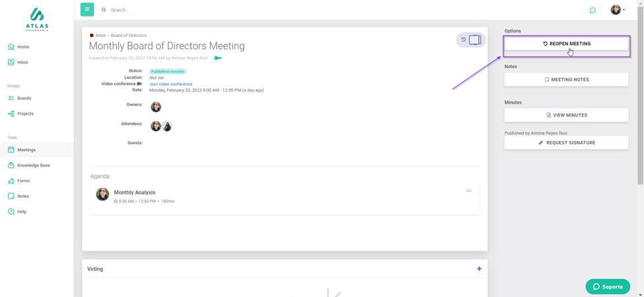Toggle the sidebar hamburger menu
Screen dimensions: 644x297
coord(87,9)
